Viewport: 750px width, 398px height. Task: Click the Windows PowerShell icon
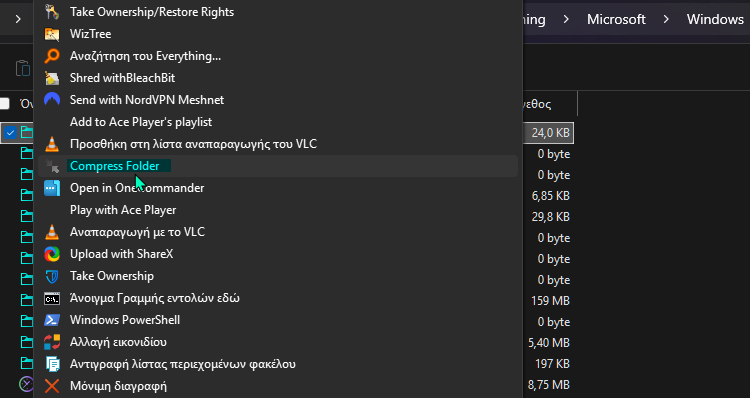tap(52, 320)
